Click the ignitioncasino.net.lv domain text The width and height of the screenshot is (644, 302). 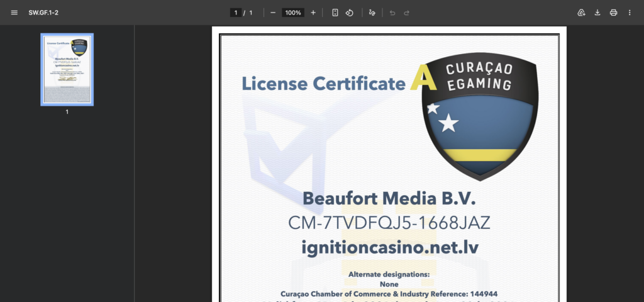(390, 248)
